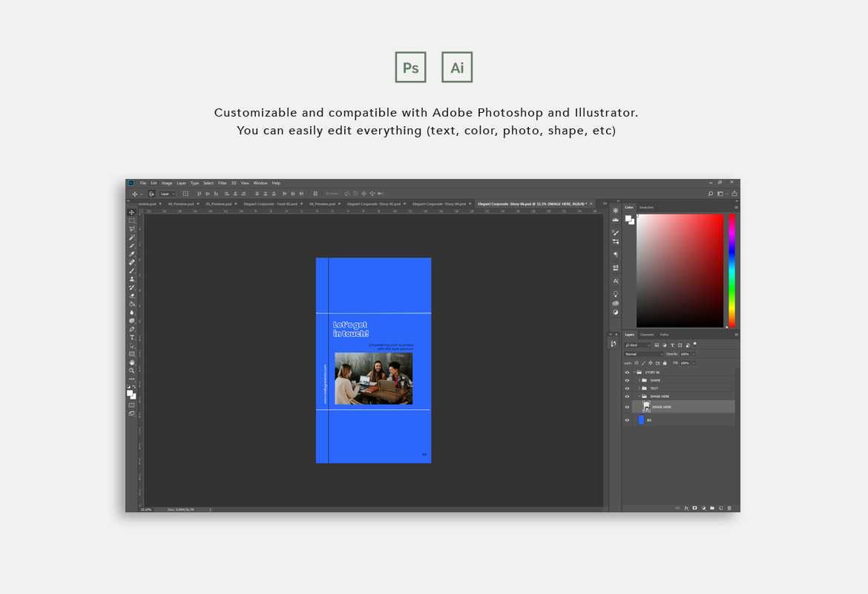Toggle visibility of STORY 06 group
The height and width of the screenshot is (594, 868).
(627, 372)
